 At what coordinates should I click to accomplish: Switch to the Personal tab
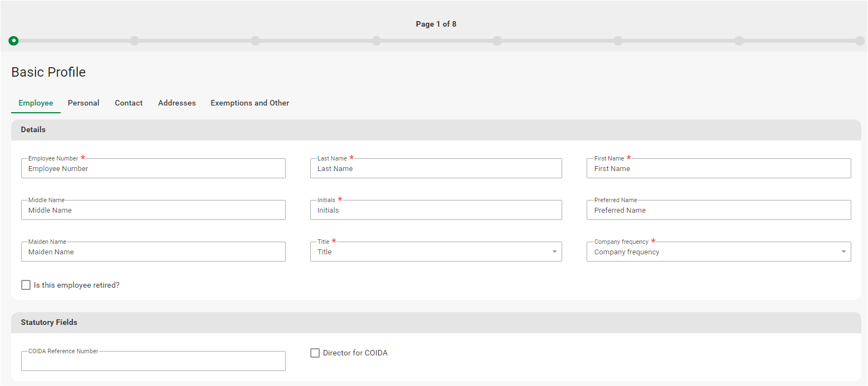83,103
